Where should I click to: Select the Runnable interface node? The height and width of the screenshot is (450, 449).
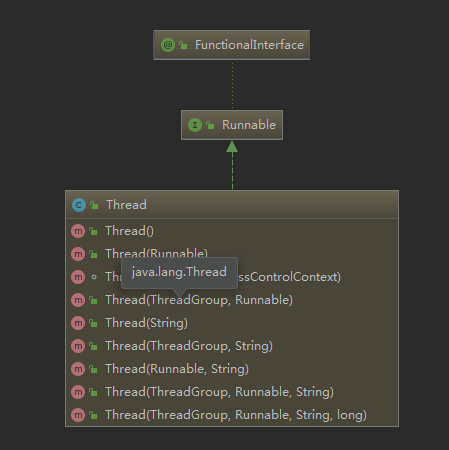pos(232,125)
